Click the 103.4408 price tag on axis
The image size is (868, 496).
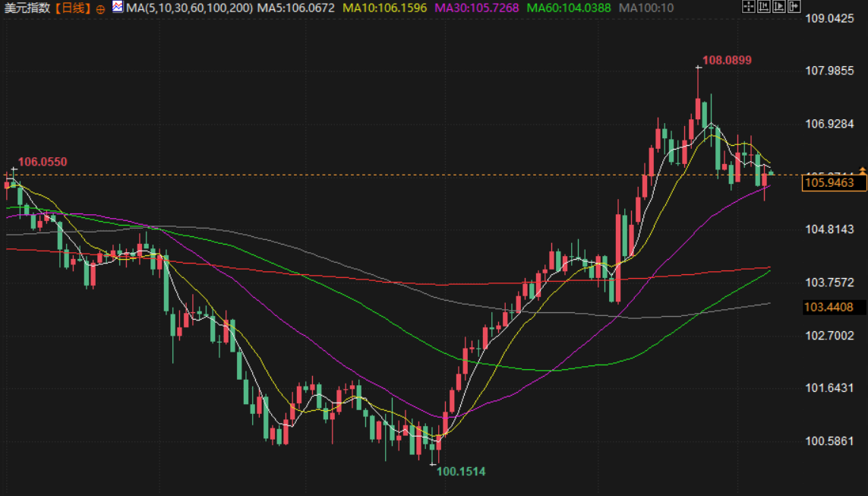click(829, 308)
